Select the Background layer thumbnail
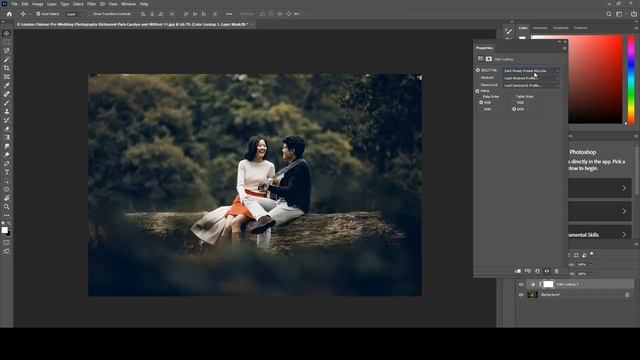Viewport: 640px width, 360px height. pyautogui.click(x=532, y=294)
